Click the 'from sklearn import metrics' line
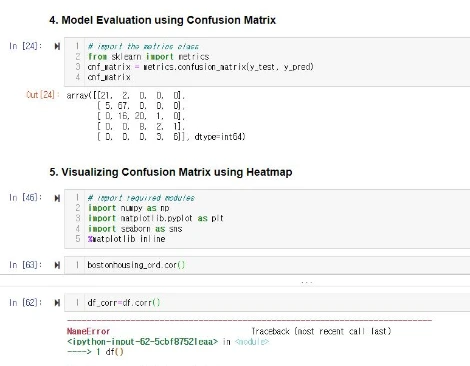This screenshot has height=366, width=470. (x=148, y=57)
